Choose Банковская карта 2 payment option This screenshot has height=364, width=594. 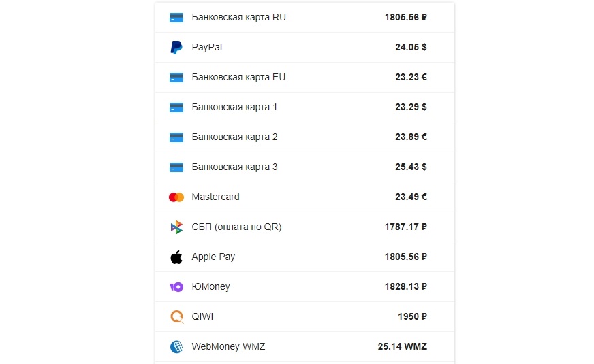[234, 137]
